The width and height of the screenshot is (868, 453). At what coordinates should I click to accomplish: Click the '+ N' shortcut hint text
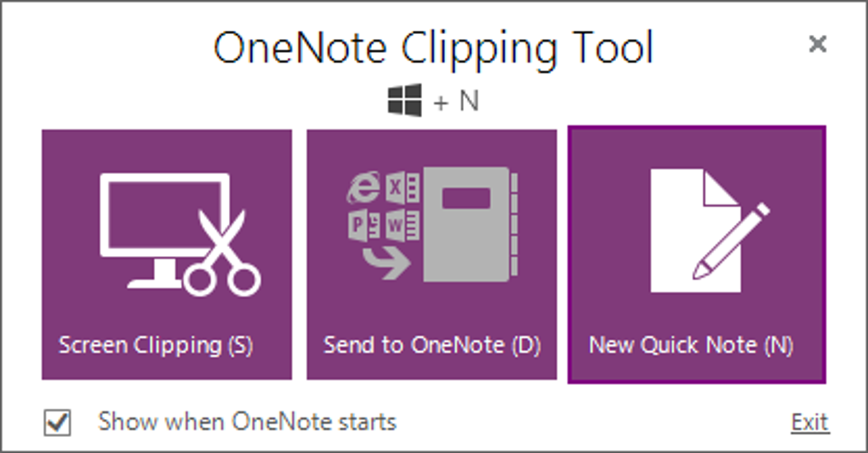point(456,102)
